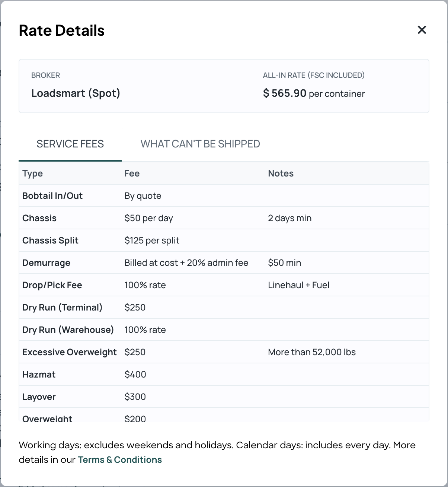Screen dimensions: 448x487
Task: Close the Rate Details dialog
Action: coord(422,30)
